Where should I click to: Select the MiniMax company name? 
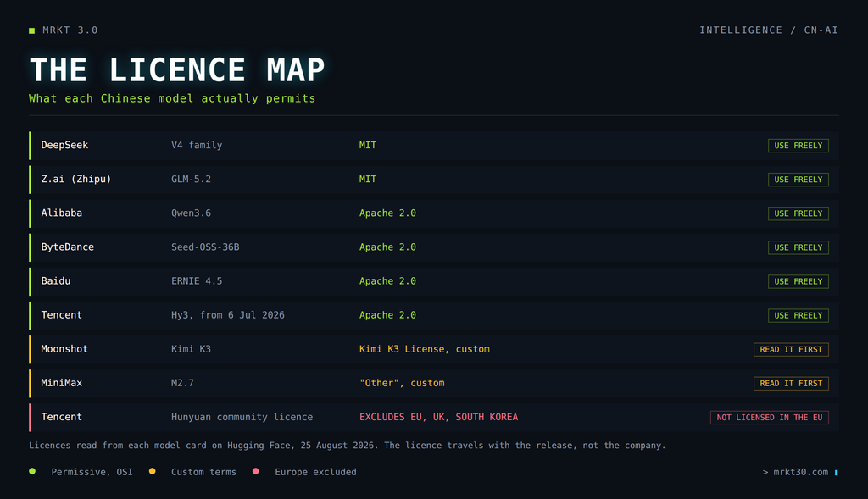(x=61, y=383)
